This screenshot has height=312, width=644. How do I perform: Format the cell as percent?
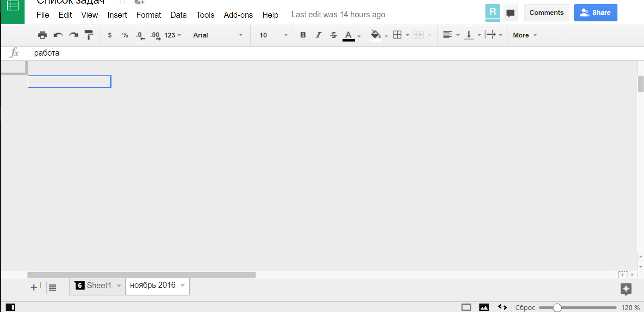pyautogui.click(x=125, y=35)
